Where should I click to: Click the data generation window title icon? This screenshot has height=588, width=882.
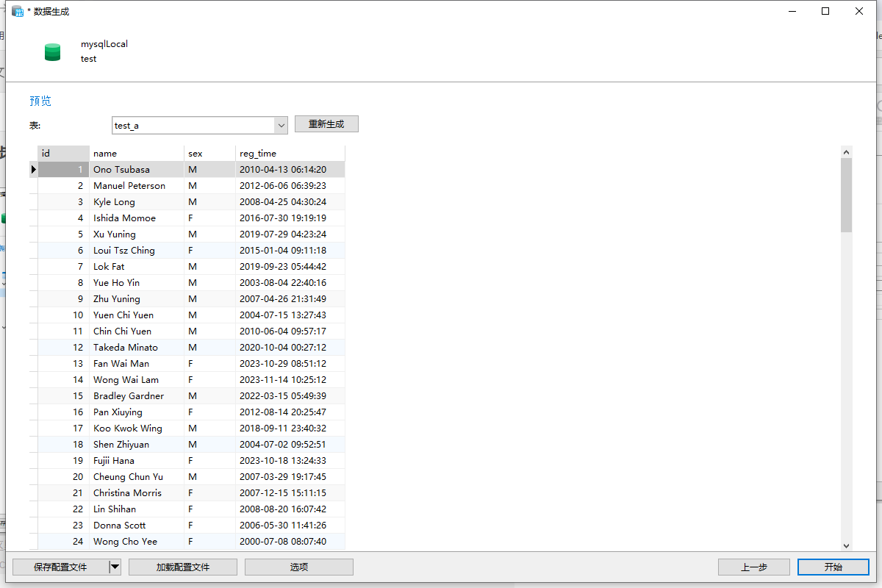18,11
